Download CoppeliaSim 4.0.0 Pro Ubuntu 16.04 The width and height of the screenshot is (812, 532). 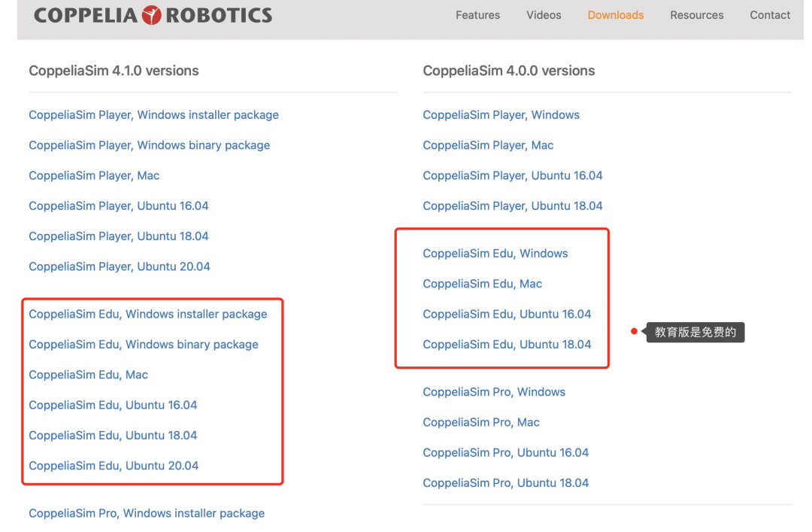click(x=505, y=453)
